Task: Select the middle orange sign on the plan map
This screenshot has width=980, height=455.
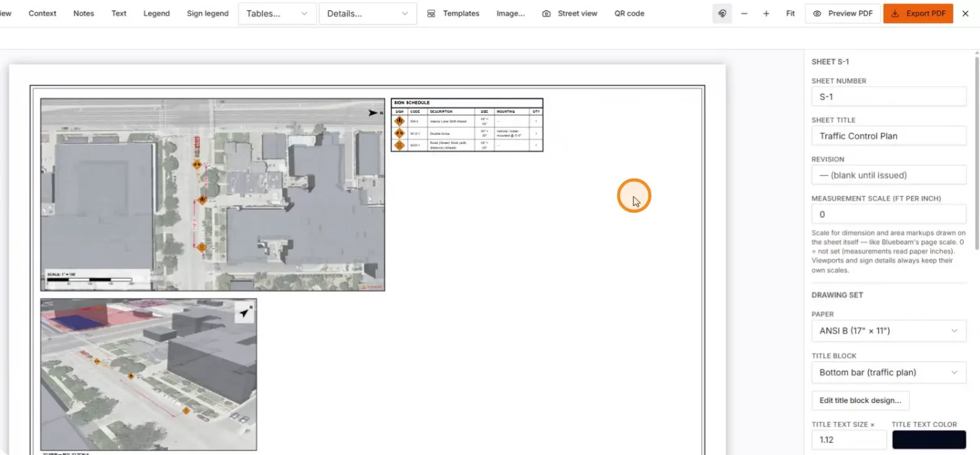Action: pos(203,199)
